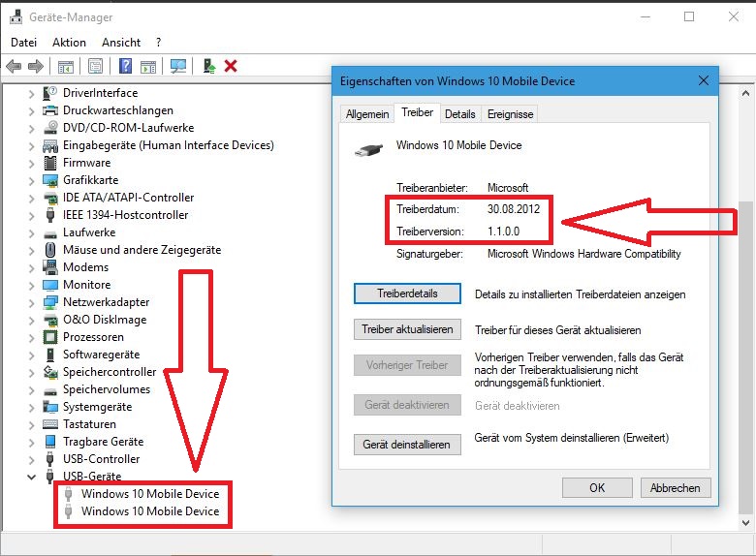Screen dimensions: 756x556
Task: Switch to the Details tab
Action: (x=460, y=114)
